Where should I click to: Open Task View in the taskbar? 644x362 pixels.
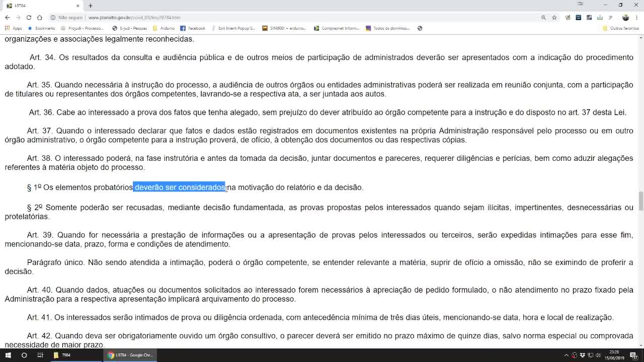[40, 355]
